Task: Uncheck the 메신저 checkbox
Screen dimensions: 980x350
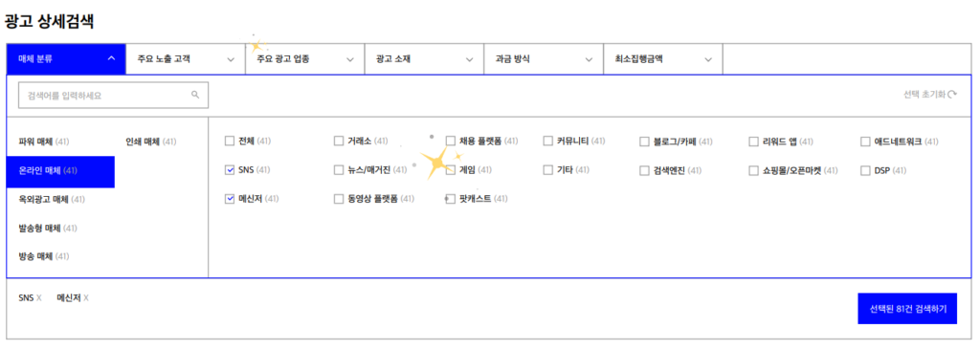Action: (229, 199)
